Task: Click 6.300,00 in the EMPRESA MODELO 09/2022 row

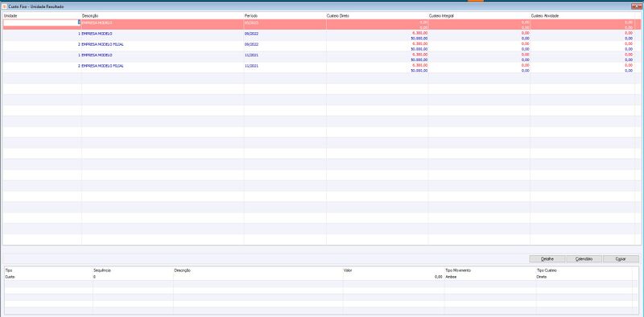Action: (x=419, y=33)
